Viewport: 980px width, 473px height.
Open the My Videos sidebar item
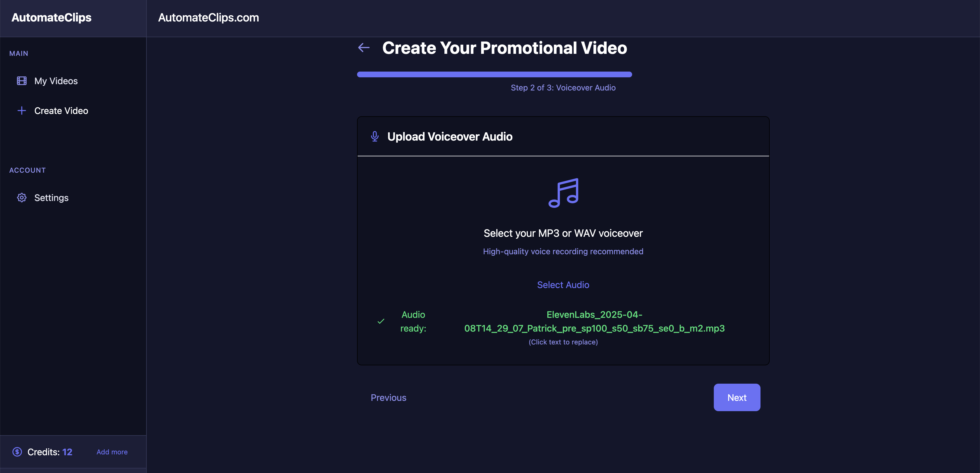tap(56, 81)
